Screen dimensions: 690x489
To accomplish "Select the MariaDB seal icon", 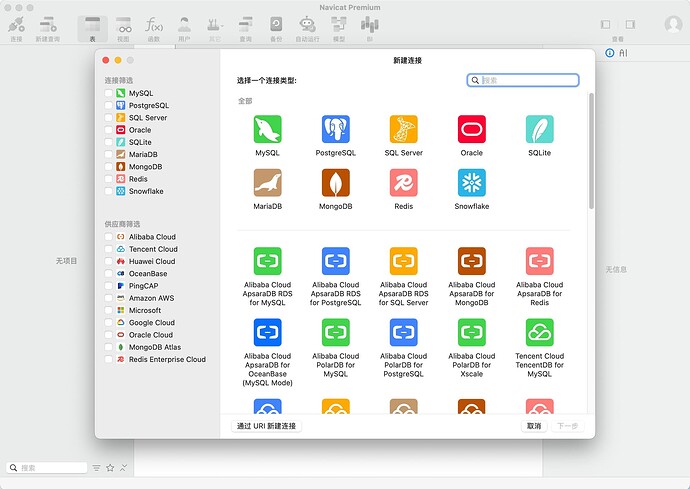I will [267, 183].
